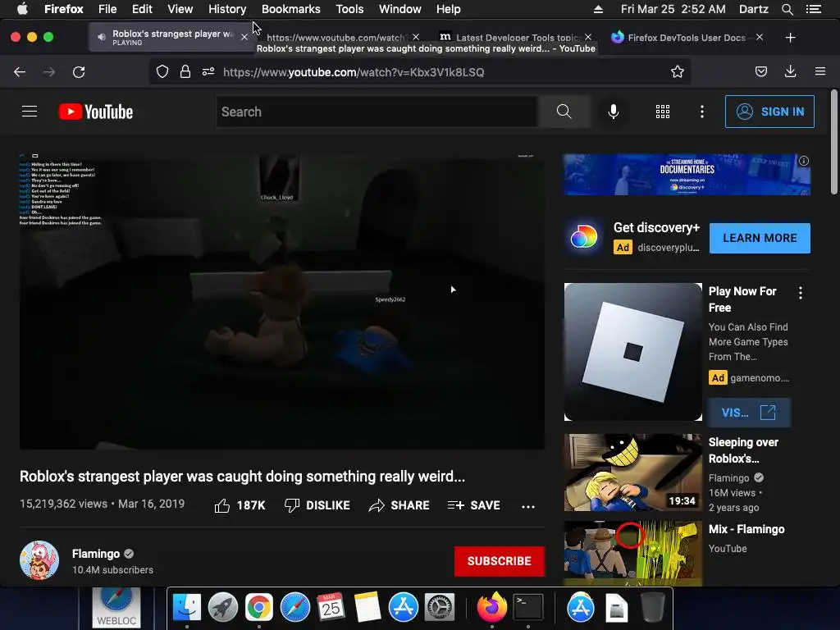840x630 pixels.
Task: Open the Mix - Flamingo playlist title
Action: (x=746, y=529)
